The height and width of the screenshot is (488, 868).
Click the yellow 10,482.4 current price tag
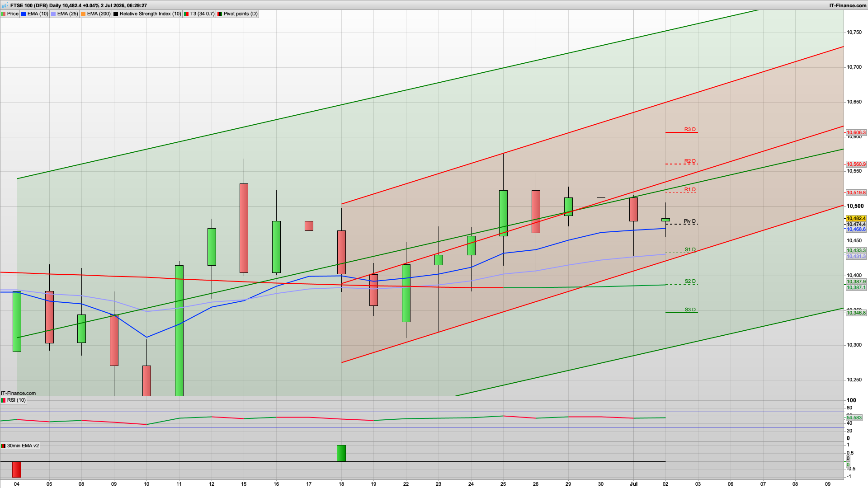[856, 219]
